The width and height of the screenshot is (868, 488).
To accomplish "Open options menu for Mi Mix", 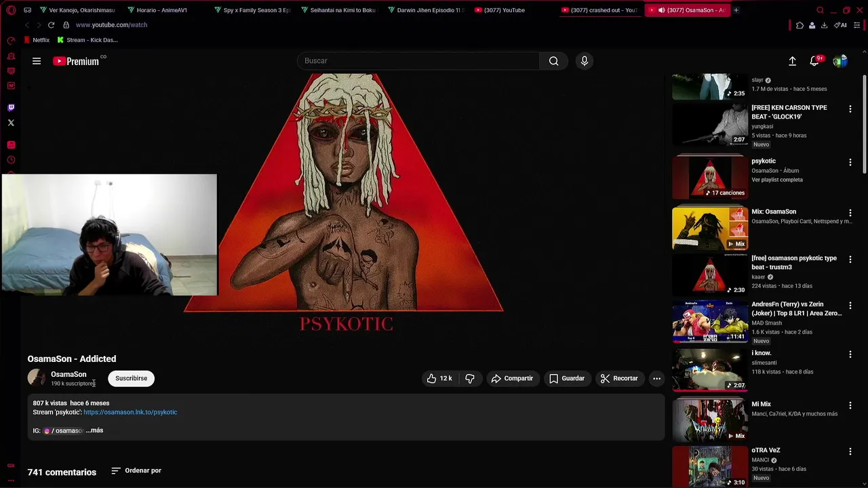I will (x=850, y=405).
